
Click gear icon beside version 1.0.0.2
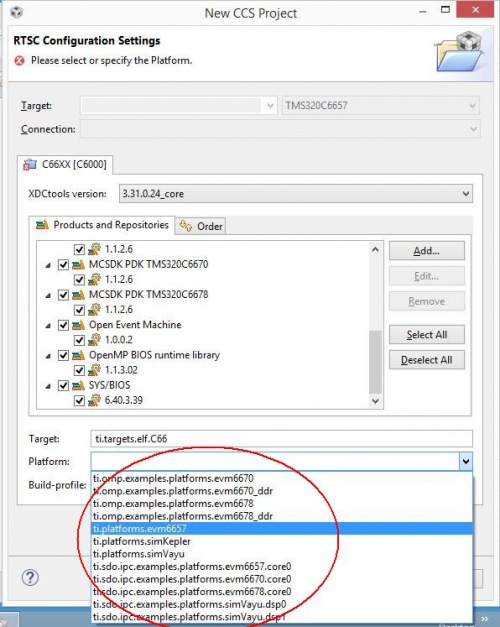pyautogui.click(x=94, y=340)
